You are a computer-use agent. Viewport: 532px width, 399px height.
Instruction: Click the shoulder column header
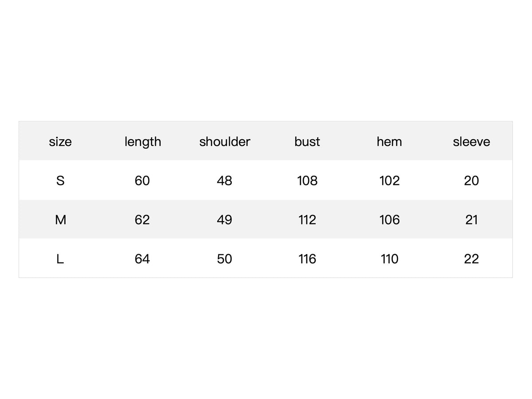click(225, 142)
